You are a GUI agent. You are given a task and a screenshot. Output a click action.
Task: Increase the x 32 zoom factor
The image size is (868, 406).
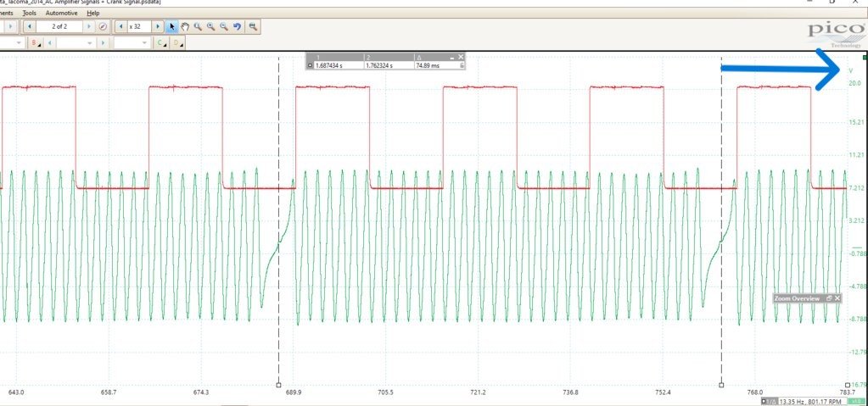[x=158, y=26]
